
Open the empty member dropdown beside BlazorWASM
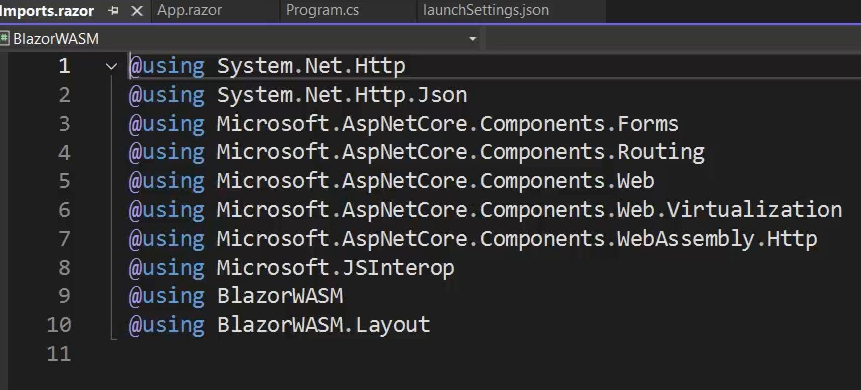[673, 39]
